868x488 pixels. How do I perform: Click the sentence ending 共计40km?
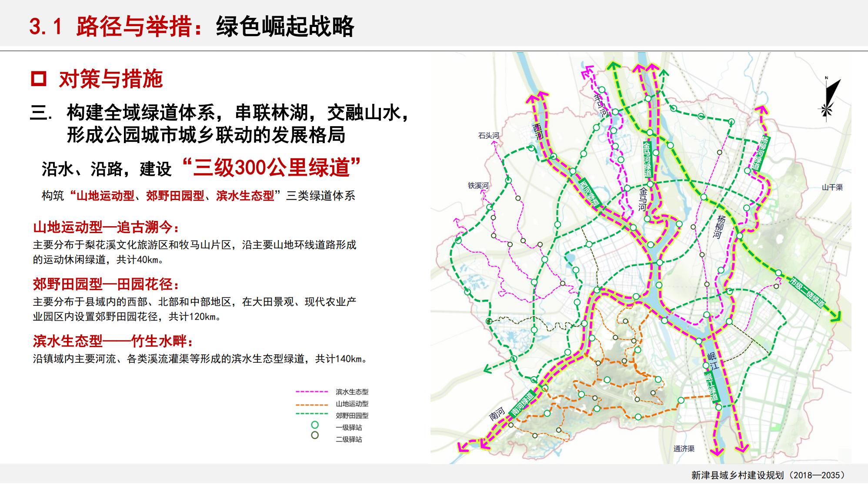[194, 252]
